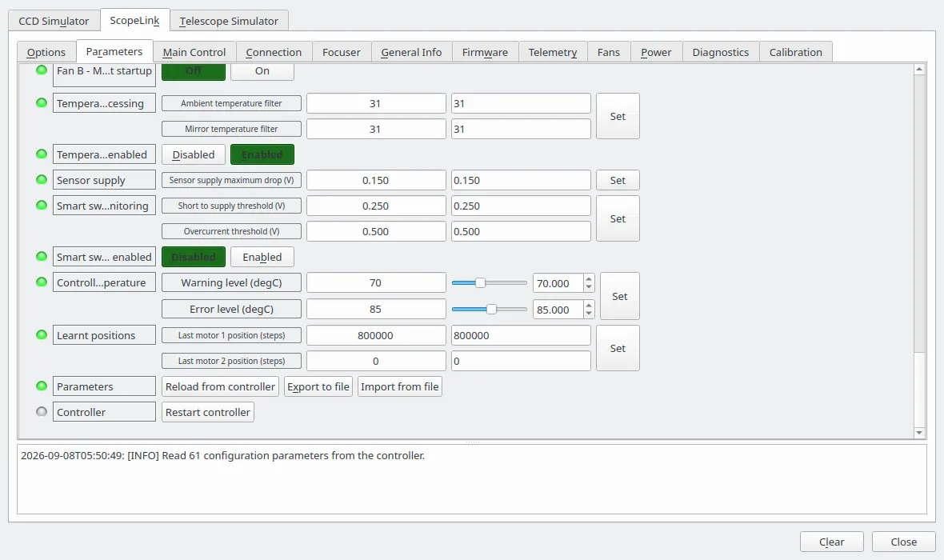Open the Connection tab

(x=274, y=52)
